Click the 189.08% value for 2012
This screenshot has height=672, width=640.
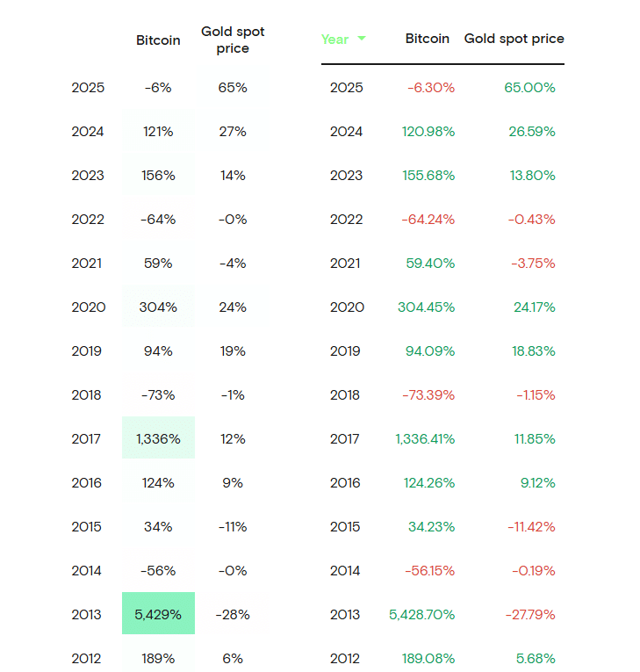(x=426, y=659)
